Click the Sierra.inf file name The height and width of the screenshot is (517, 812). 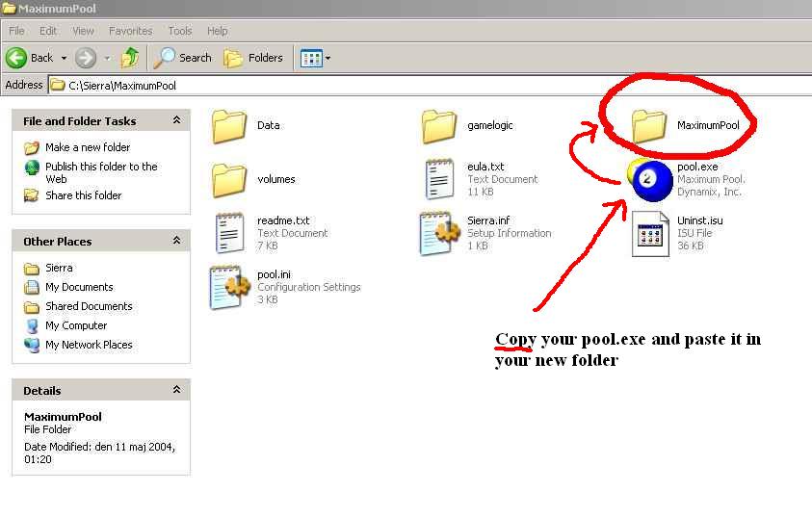(488, 220)
